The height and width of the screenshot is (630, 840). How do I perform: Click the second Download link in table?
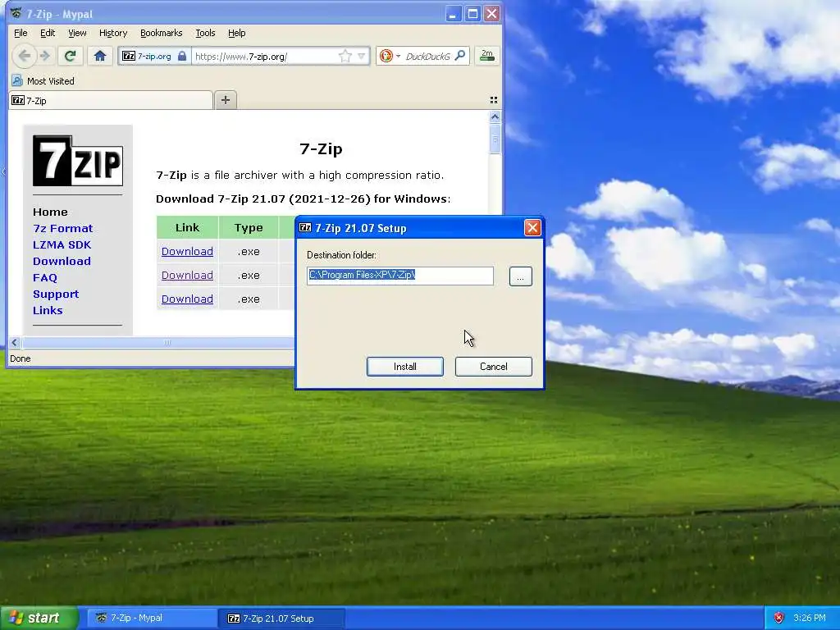(x=187, y=275)
